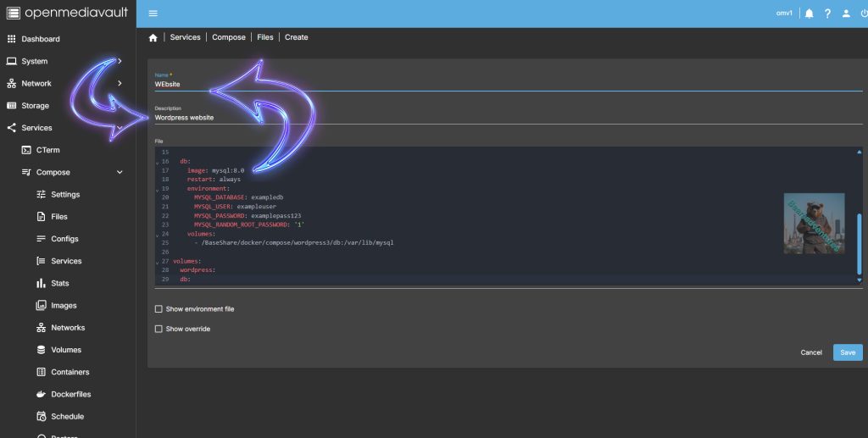Viewport: 868px width, 438px height.
Task: Click the power icon in top bar
Action: (x=863, y=14)
